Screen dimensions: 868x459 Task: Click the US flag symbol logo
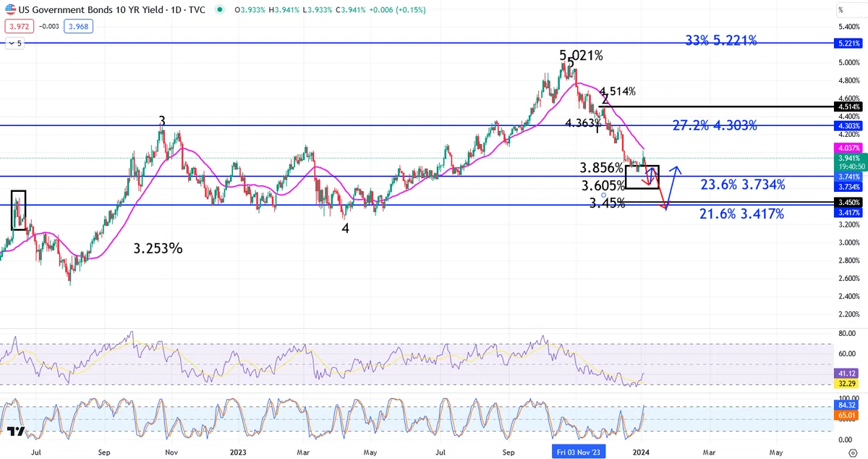pos(11,10)
